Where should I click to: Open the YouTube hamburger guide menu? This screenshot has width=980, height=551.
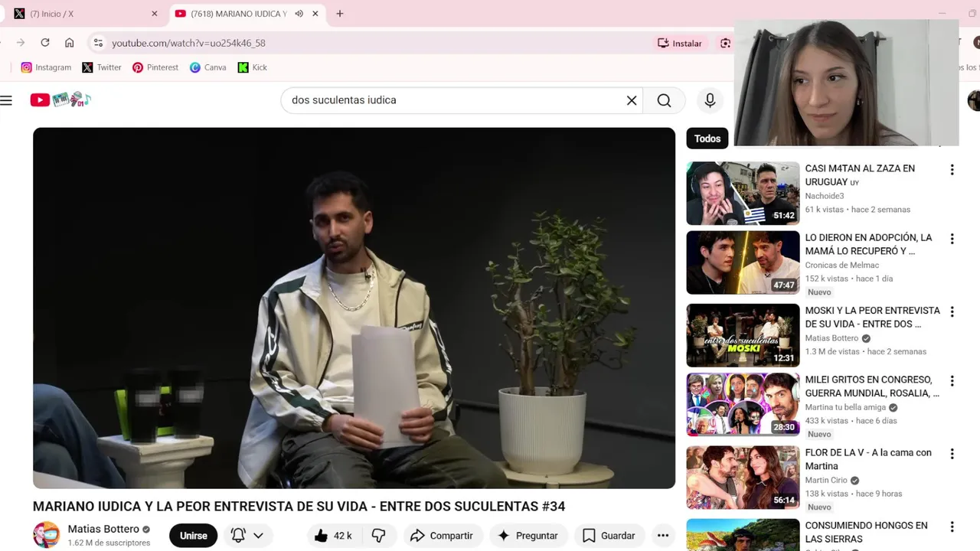coord(7,100)
